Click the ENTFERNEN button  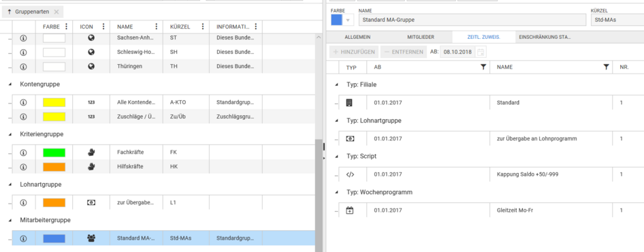403,52
